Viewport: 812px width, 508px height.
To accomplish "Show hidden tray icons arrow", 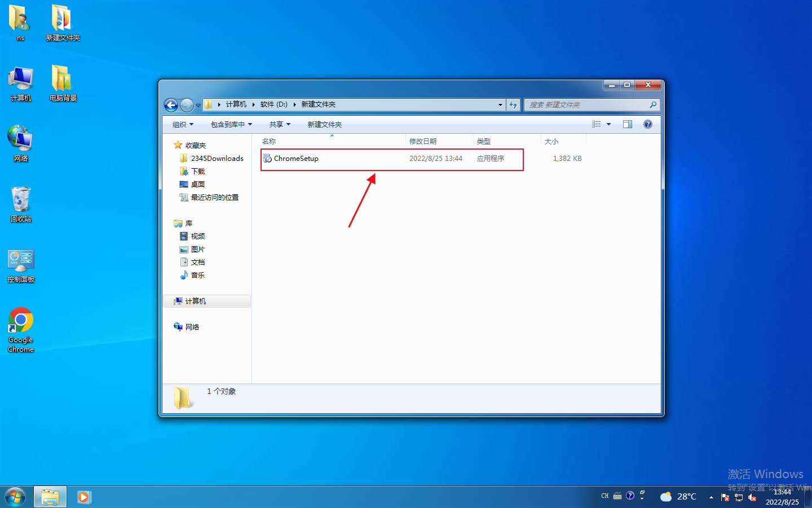I will point(711,497).
